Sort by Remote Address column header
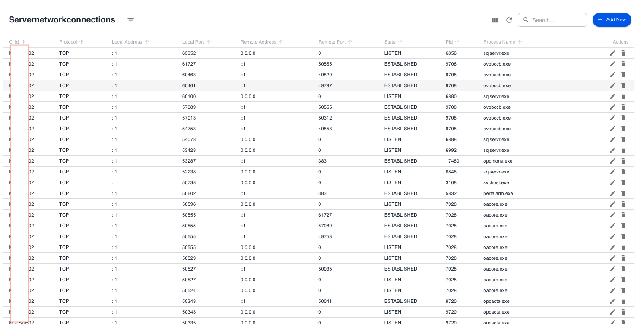The image size is (644, 324). (258, 42)
